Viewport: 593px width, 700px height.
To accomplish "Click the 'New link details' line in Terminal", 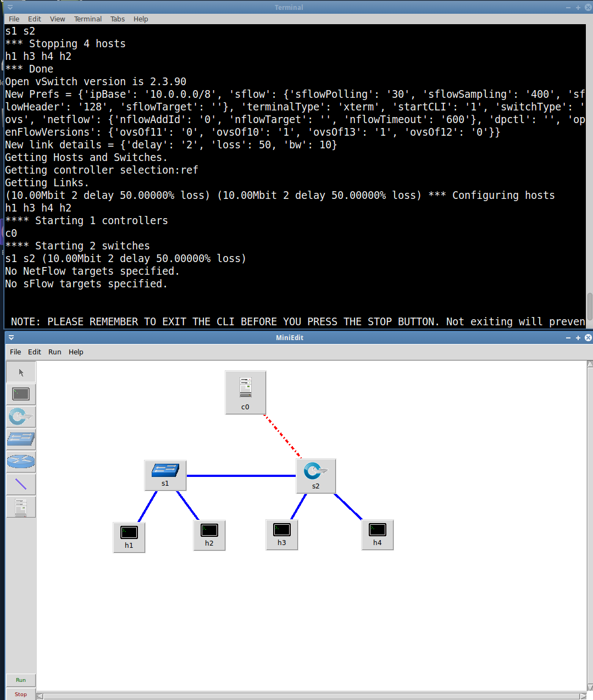I will coord(171,145).
